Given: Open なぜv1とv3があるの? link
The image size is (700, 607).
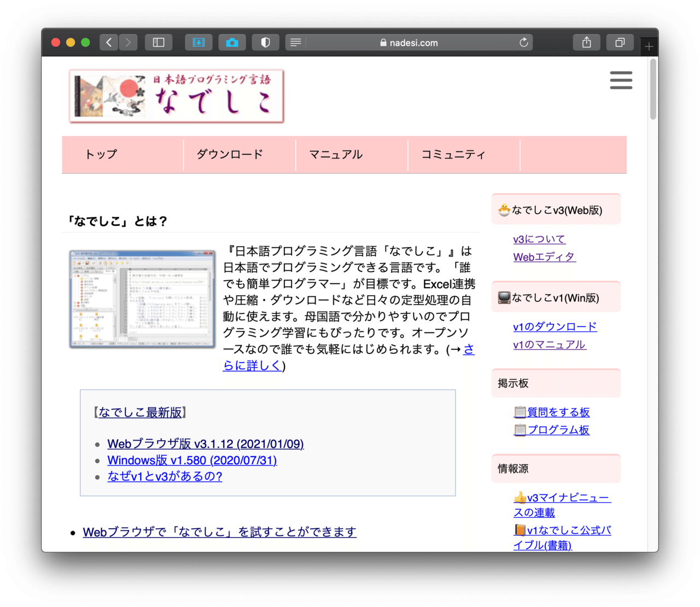Looking at the screenshot, I should [165, 476].
